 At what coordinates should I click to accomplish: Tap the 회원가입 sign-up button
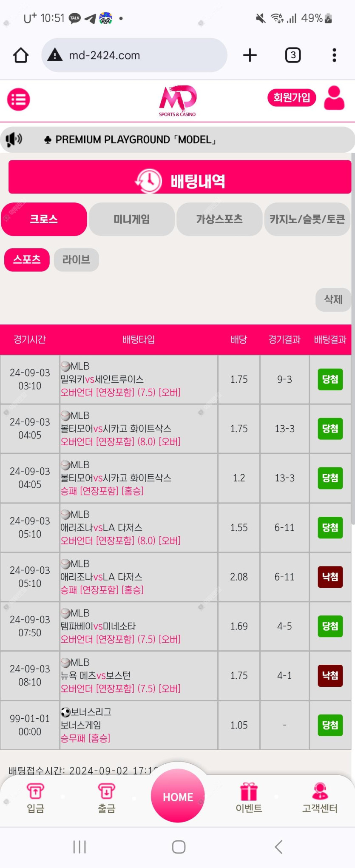(x=292, y=98)
